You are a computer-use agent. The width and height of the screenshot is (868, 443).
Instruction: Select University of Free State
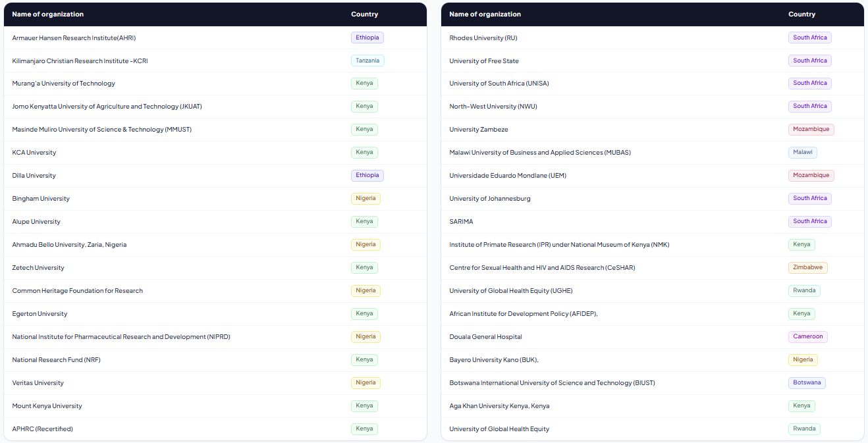(484, 61)
